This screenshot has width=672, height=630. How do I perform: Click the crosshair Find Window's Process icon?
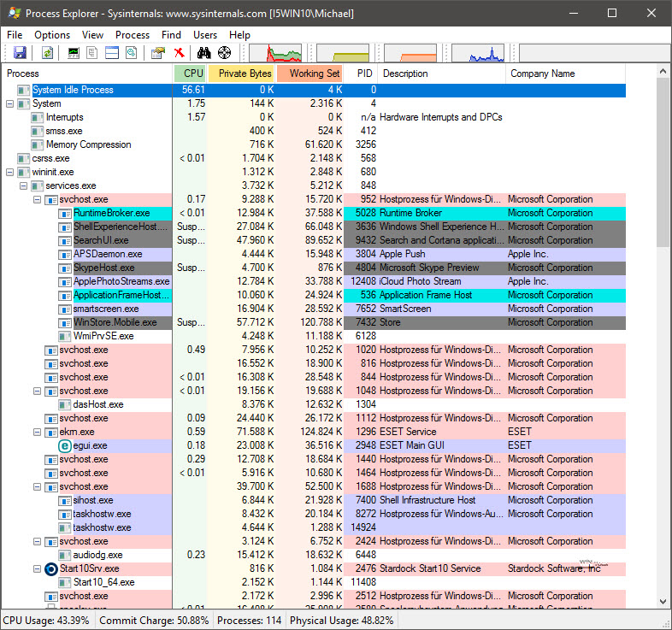pos(225,53)
